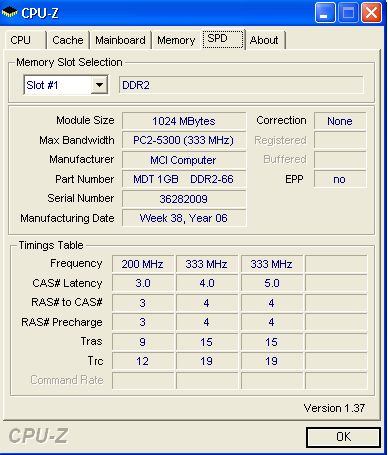The width and height of the screenshot is (388, 455).
Task: Expand the Slot #1 dropdown arrow
Action: tap(99, 85)
